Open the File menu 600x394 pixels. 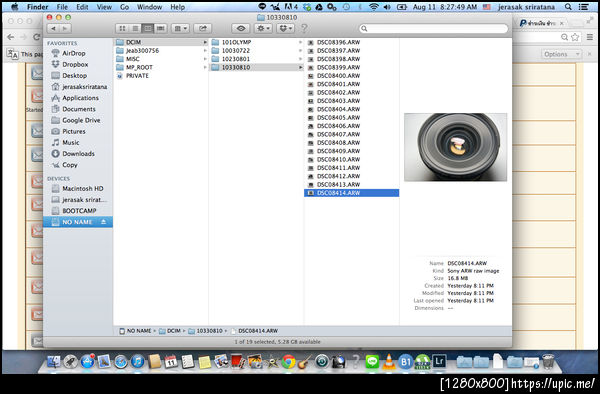tap(62, 7)
